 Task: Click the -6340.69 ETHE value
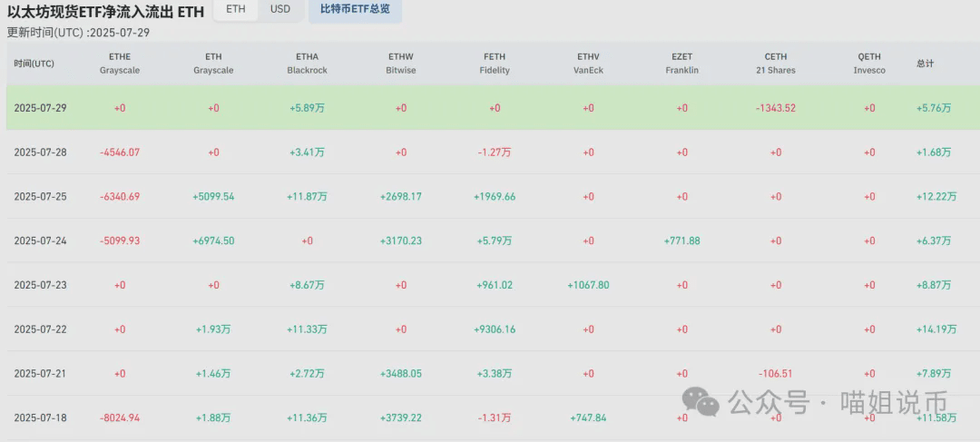click(120, 197)
